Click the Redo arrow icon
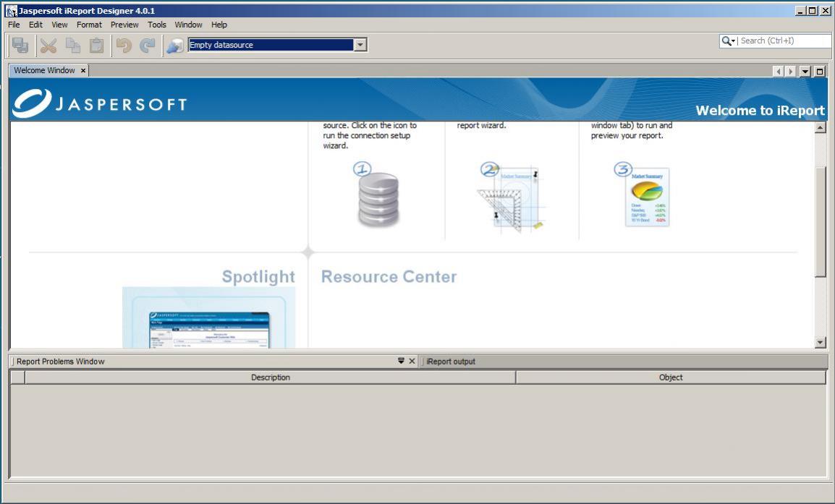835x504 pixels. 148,46
